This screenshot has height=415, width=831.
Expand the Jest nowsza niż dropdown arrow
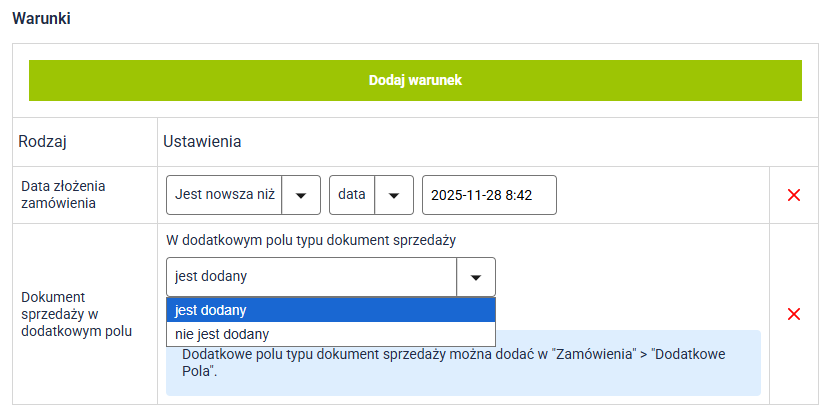tap(301, 195)
